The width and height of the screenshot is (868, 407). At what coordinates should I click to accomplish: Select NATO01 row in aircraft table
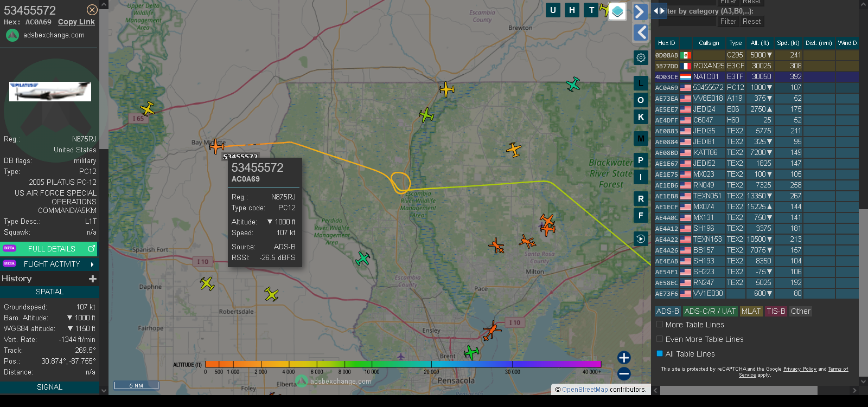pyautogui.click(x=756, y=77)
